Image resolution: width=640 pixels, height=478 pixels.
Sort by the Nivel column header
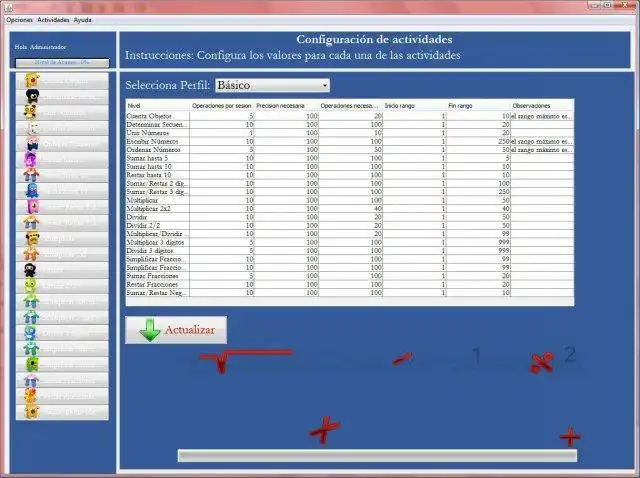(x=158, y=106)
